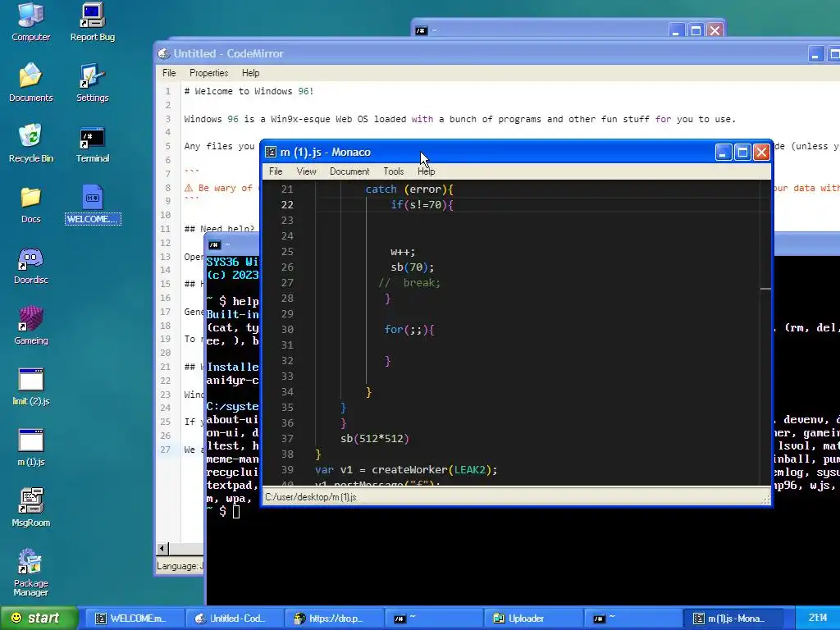Click the 'sb(70);' code line
This screenshot has width=840, height=630.
(x=413, y=267)
